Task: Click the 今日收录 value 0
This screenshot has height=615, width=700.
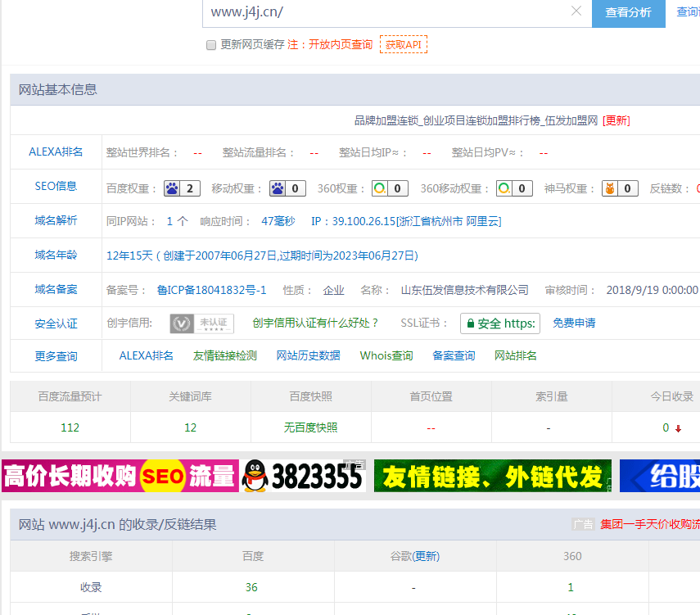Action: tap(666, 427)
